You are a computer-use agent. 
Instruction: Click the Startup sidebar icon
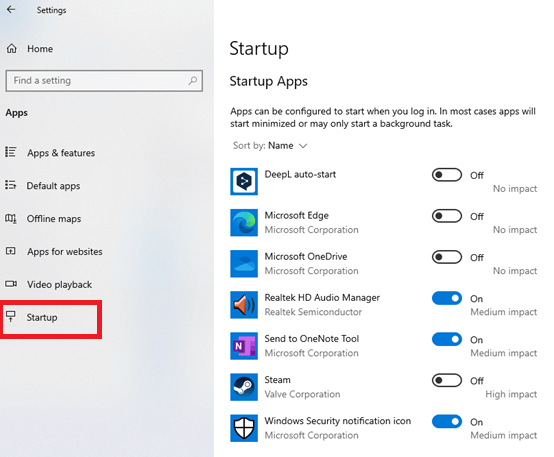[11, 316]
